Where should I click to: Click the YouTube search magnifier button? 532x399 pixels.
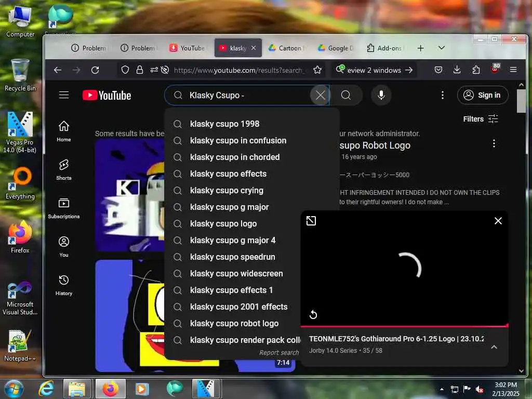point(345,95)
